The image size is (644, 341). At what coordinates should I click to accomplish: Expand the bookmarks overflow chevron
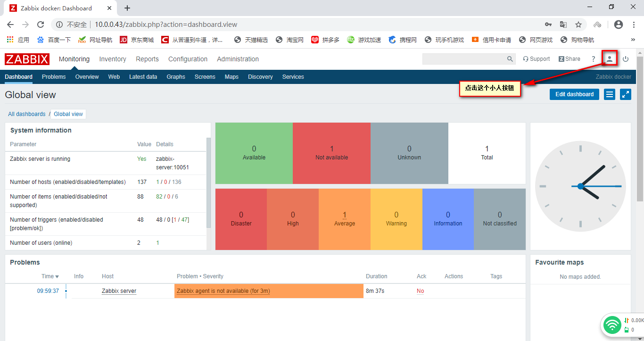[x=633, y=40]
